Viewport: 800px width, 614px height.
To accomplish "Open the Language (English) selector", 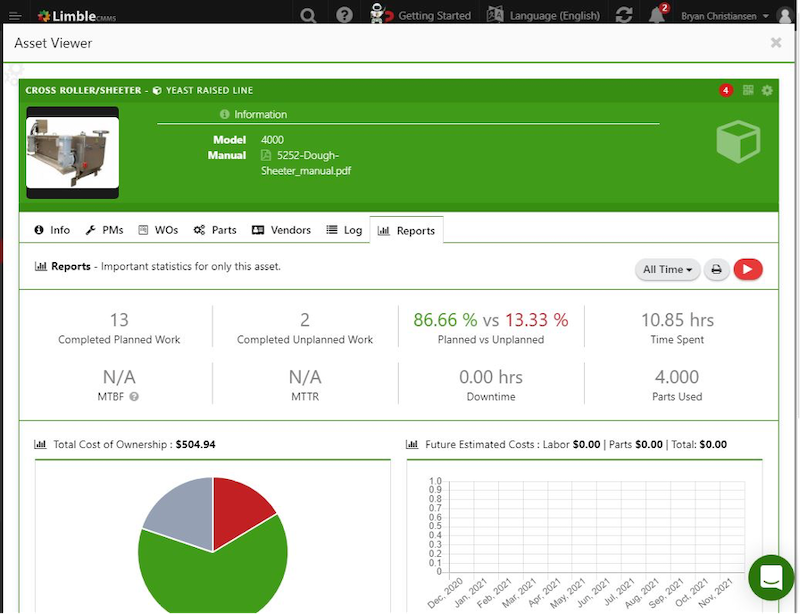I will click(544, 15).
